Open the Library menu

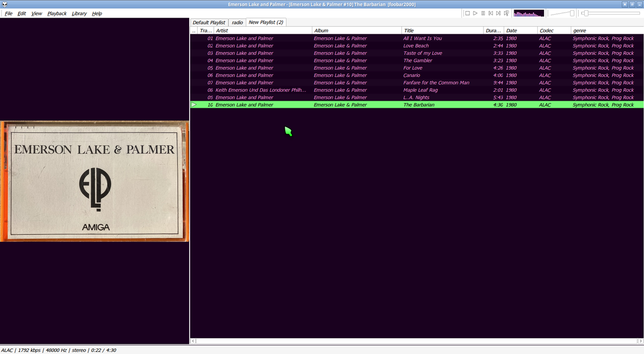(79, 14)
